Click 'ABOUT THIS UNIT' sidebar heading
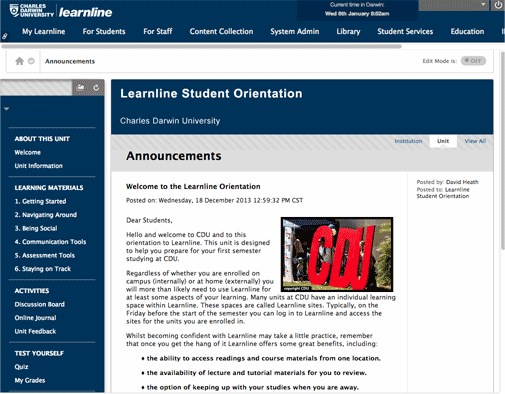This screenshot has height=394, width=505. click(x=42, y=139)
